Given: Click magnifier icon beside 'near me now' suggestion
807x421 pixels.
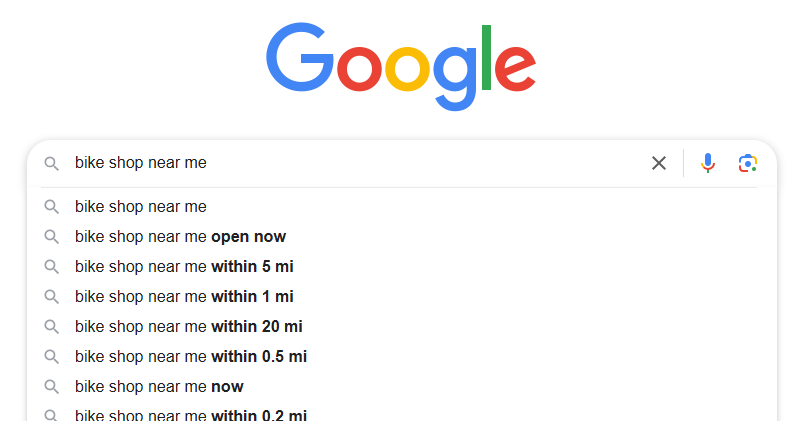Looking at the screenshot, I should coord(52,386).
